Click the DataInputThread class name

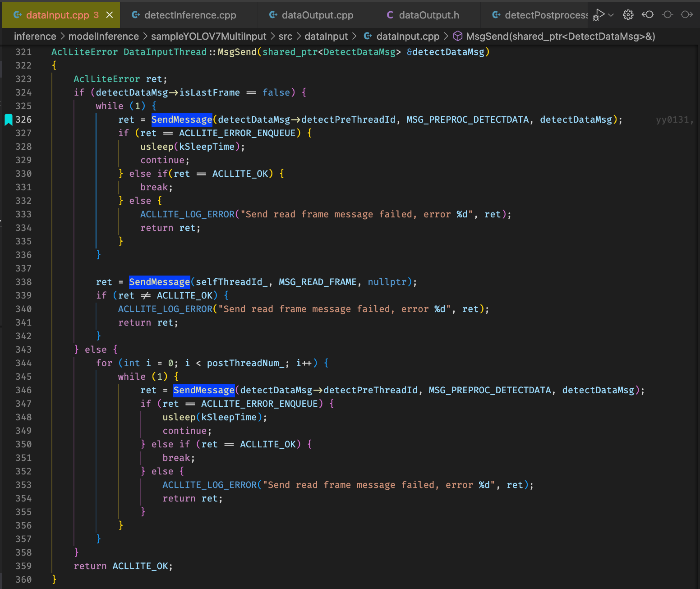pos(165,52)
